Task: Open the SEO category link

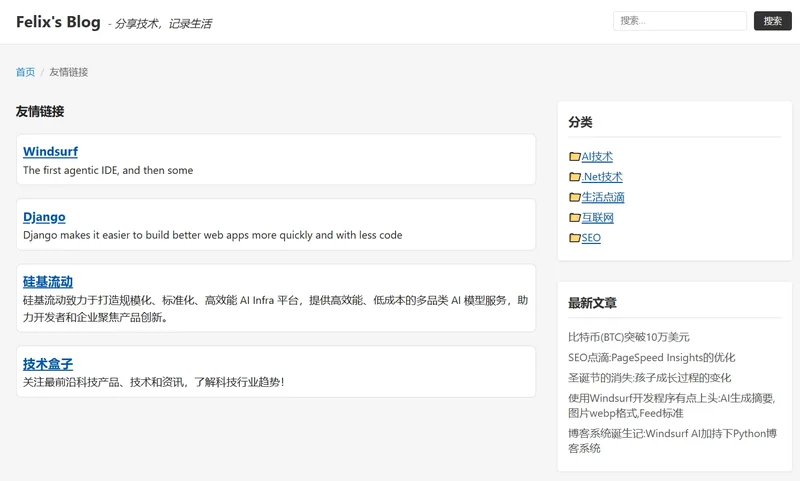Action: tap(591, 238)
